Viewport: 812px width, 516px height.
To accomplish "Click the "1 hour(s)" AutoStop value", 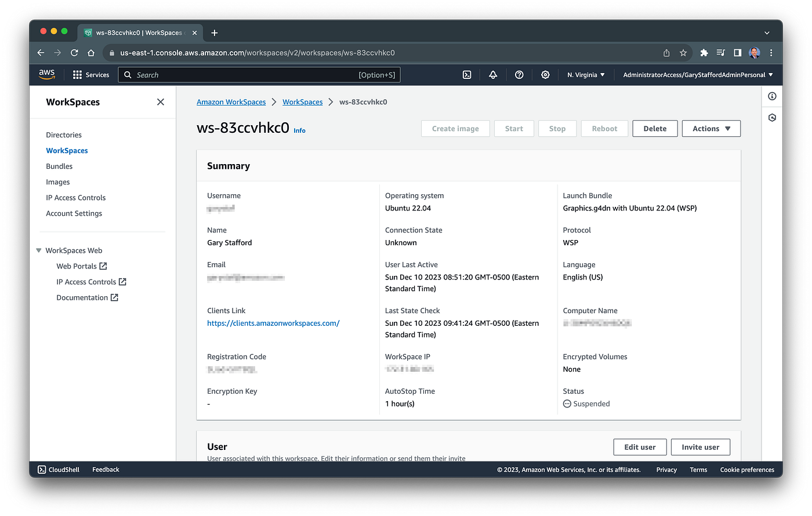I will [400, 404].
